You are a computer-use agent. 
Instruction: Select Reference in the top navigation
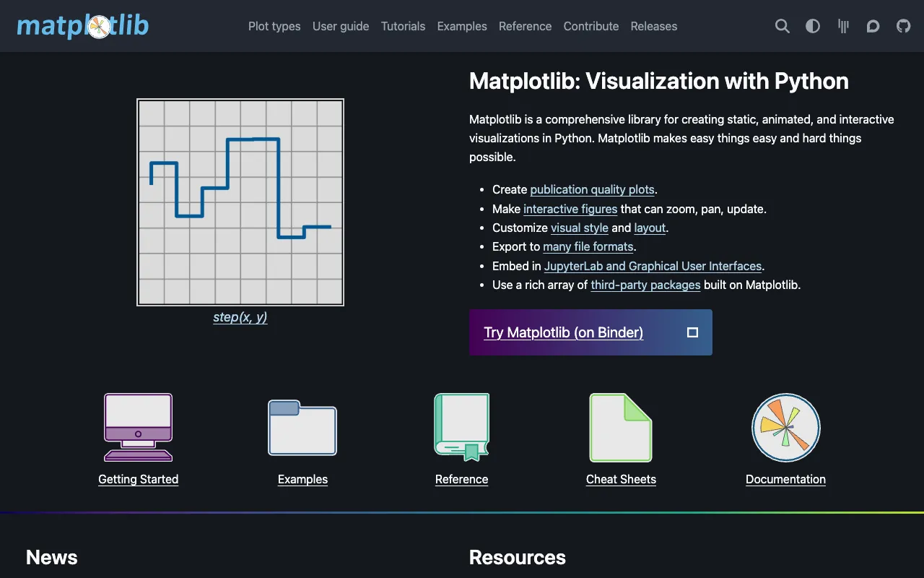coord(525,26)
